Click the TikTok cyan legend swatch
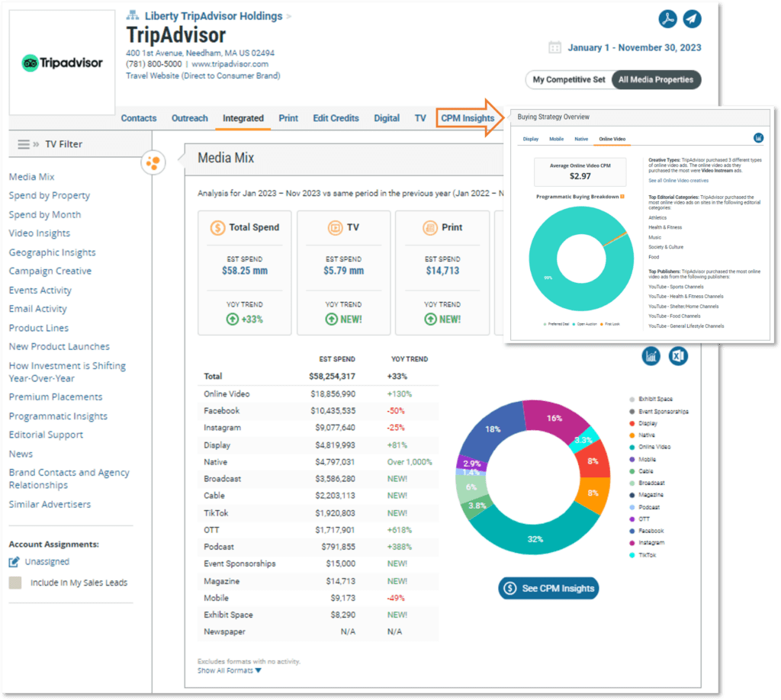Image resolution: width=781 pixels, height=700 pixels. tap(632, 555)
